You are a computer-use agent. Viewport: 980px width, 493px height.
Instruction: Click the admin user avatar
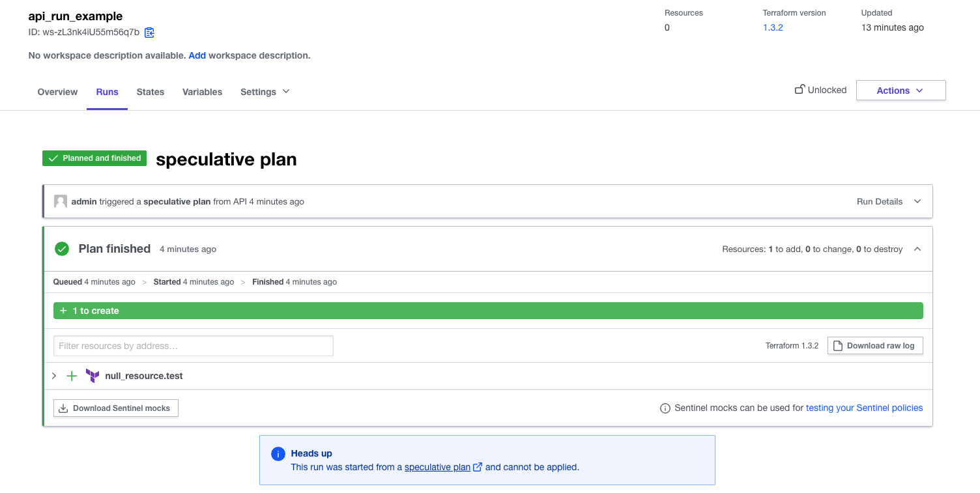61,201
